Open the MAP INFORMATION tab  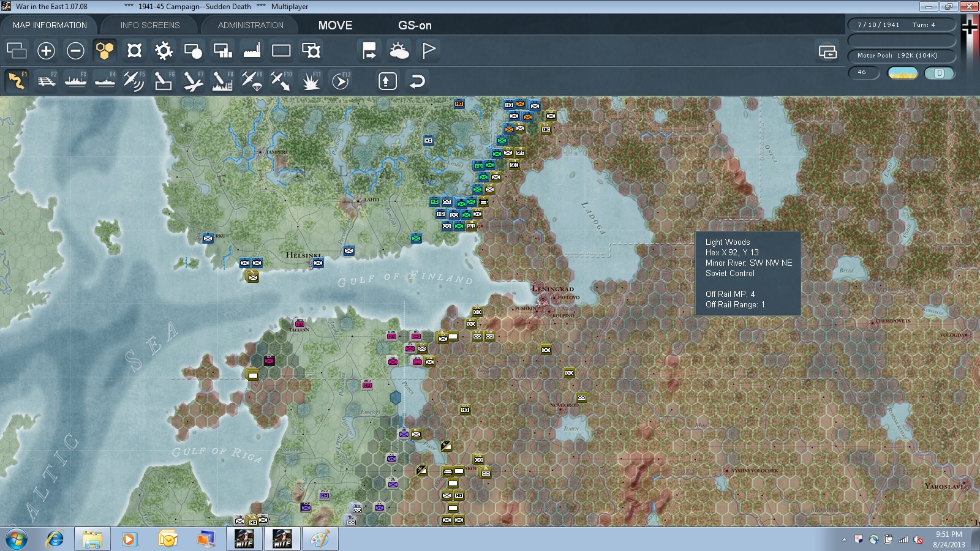pyautogui.click(x=50, y=25)
